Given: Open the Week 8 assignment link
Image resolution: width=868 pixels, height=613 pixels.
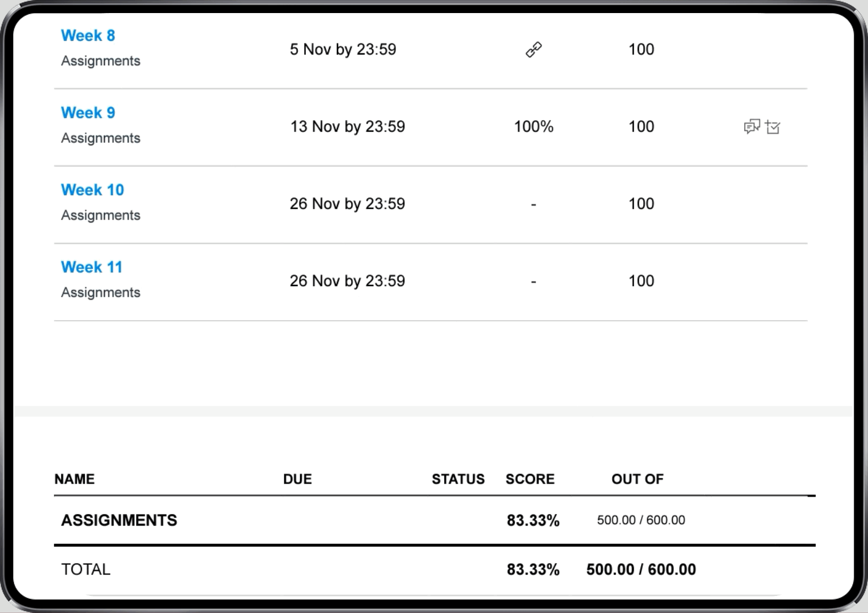Looking at the screenshot, I should coord(88,36).
